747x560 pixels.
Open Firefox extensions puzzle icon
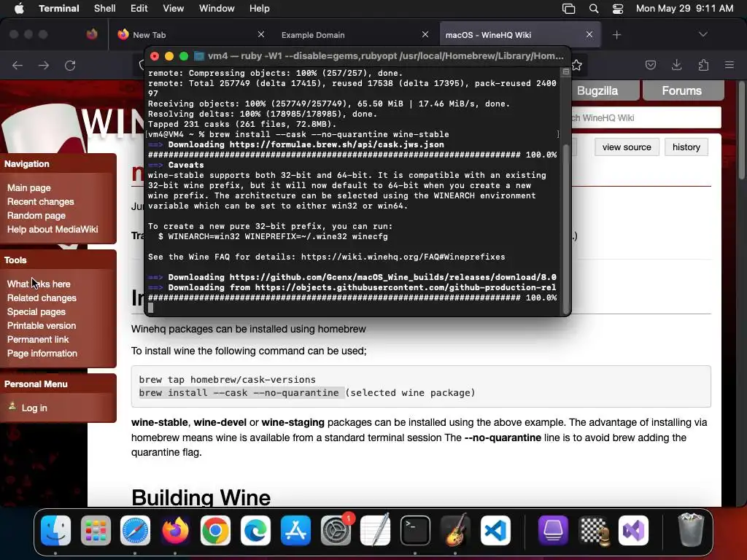703,65
